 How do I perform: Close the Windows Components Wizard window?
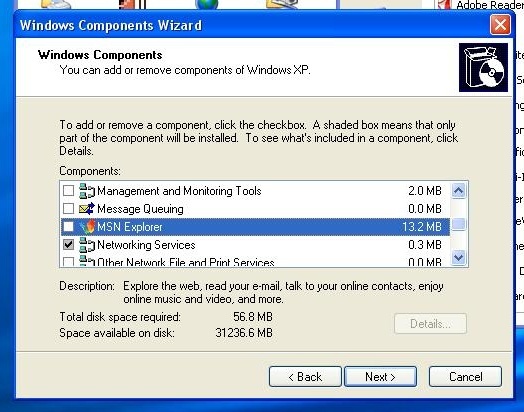(500, 25)
